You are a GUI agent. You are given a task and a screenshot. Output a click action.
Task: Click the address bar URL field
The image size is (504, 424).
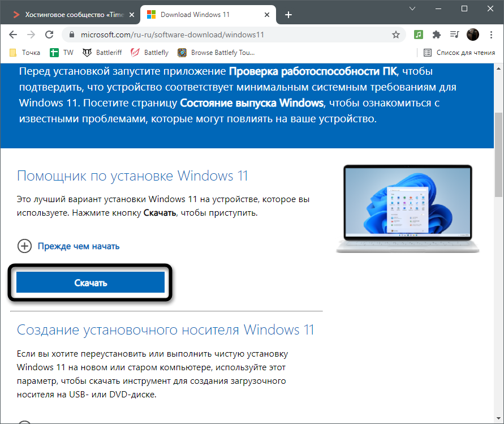pos(226,35)
